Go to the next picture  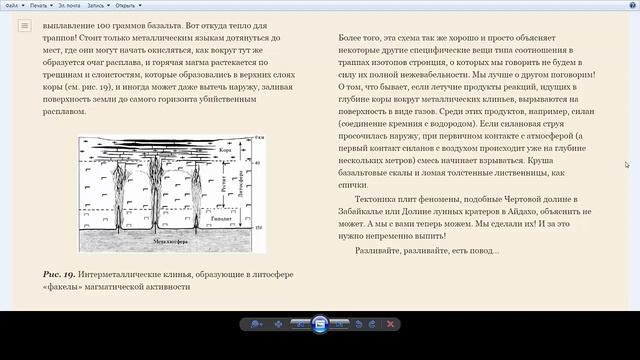tap(340, 324)
